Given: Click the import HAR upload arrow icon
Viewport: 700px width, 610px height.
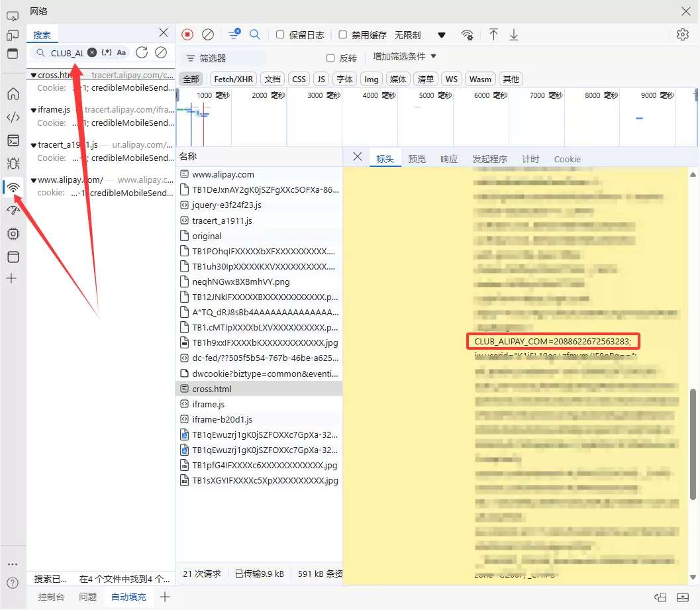Looking at the screenshot, I should coord(493,34).
